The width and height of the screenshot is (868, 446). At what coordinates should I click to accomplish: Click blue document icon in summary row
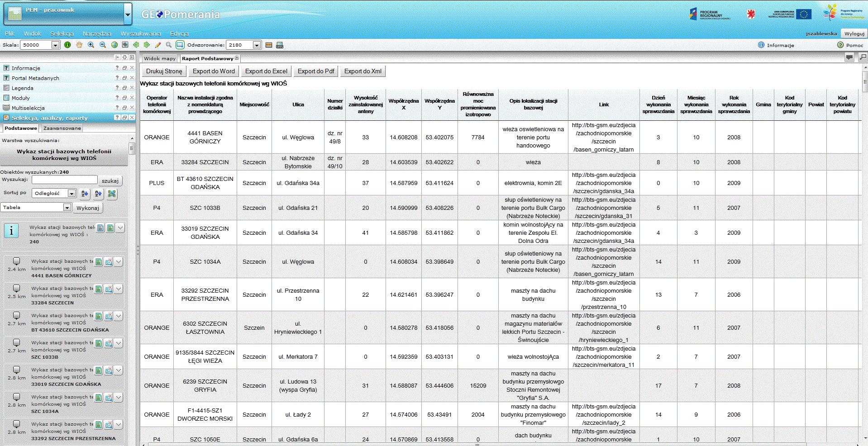click(x=100, y=228)
